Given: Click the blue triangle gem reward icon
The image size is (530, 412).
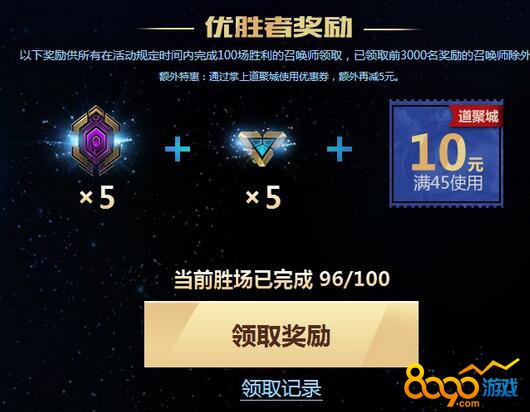Looking at the screenshot, I should point(260,148).
